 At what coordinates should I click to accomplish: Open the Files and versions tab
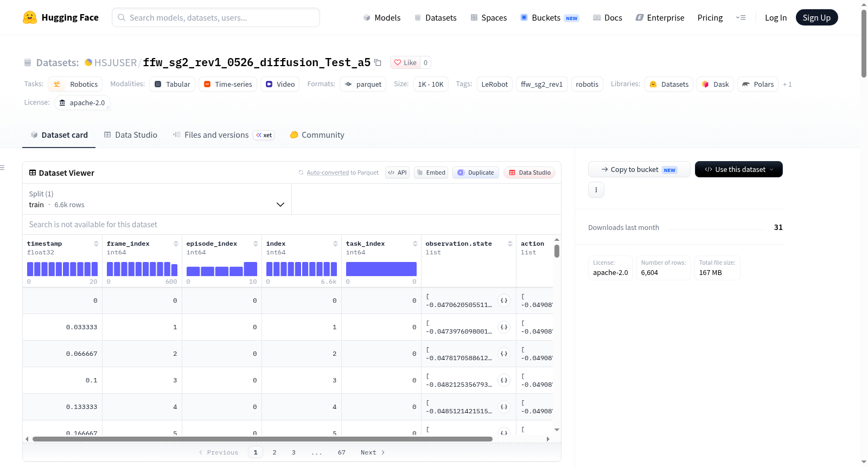[x=224, y=135]
